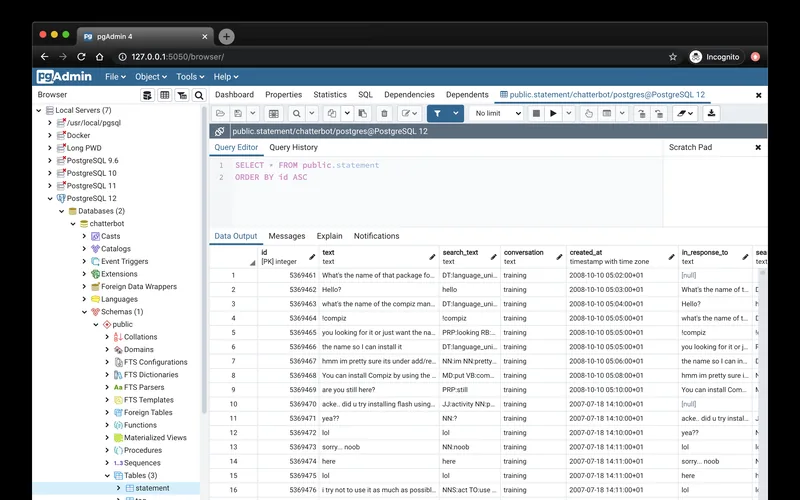Click the View Data grid icon in Browser panel
This screenshot has height=500, width=800.
[164, 95]
